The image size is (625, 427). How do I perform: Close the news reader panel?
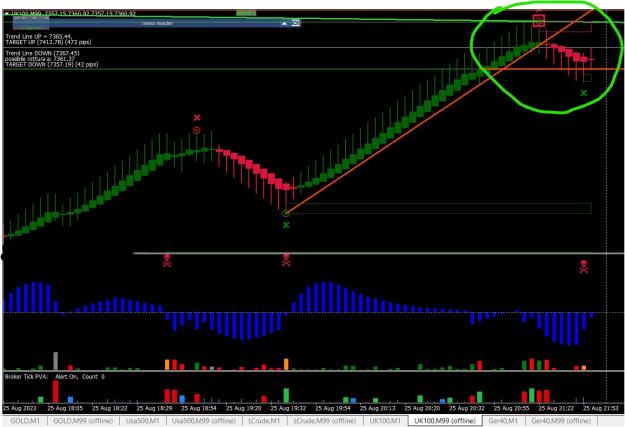coord(295,23)
